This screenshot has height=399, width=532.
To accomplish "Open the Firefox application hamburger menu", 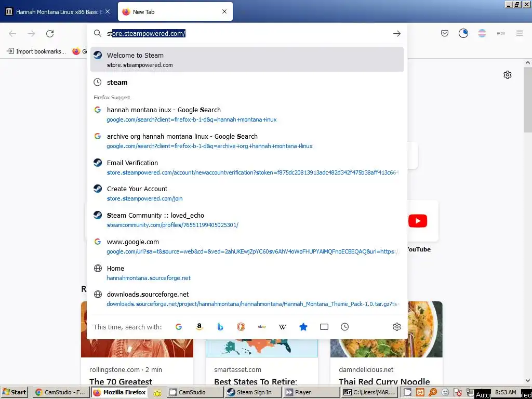I will tap(520, 33).
